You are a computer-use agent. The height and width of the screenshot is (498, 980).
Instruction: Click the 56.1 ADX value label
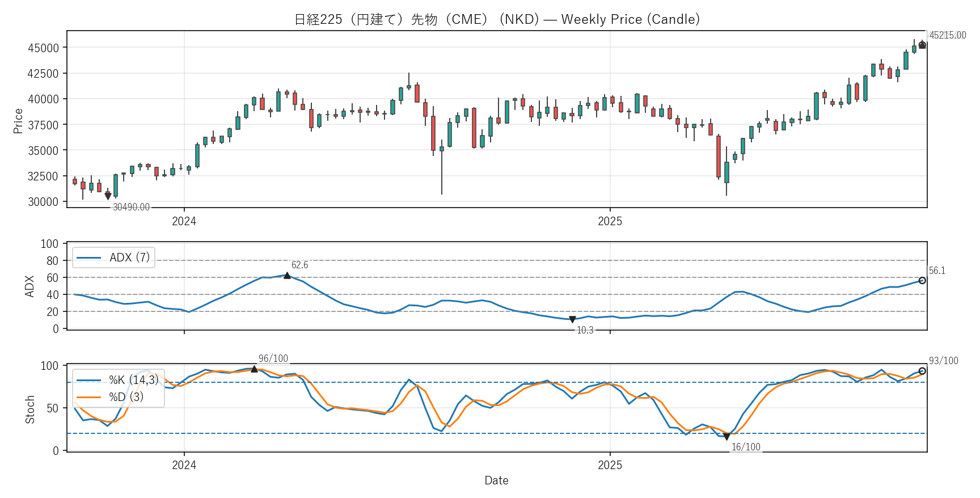pyautogui.click(x=937, y=271)
